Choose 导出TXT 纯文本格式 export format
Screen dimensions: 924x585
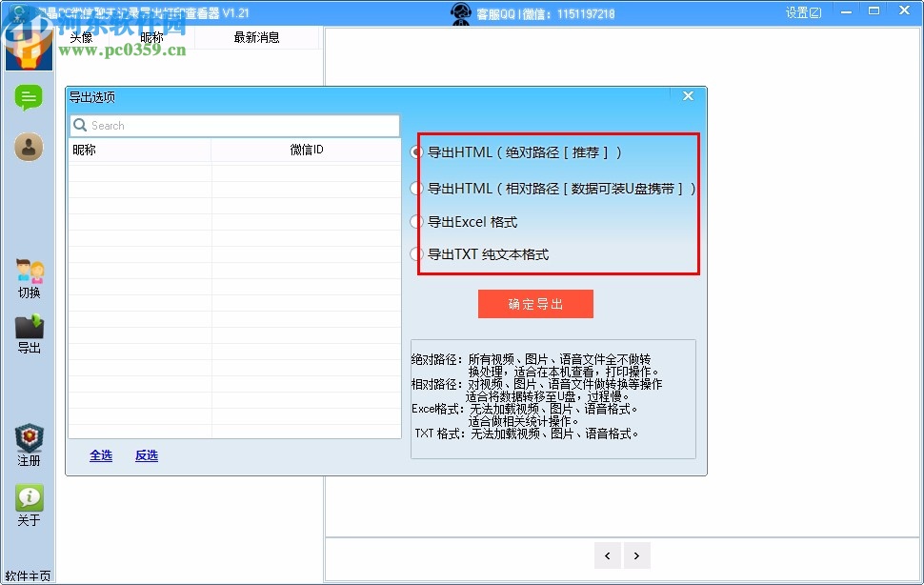[x=416, y=254]
